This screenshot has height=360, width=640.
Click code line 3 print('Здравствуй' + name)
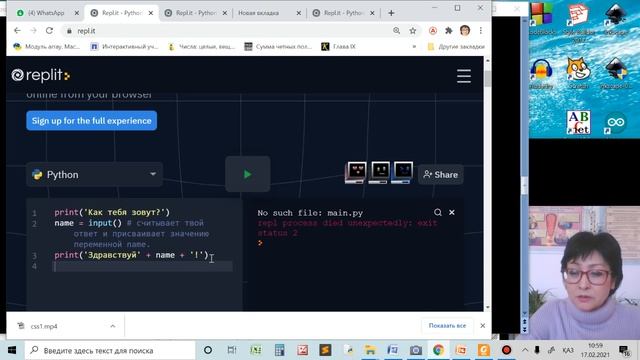pos(131,255)
